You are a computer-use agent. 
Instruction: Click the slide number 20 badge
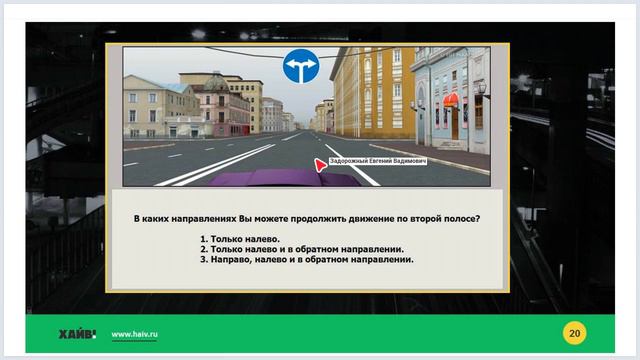pyautogui.click(x=574, y=333)
